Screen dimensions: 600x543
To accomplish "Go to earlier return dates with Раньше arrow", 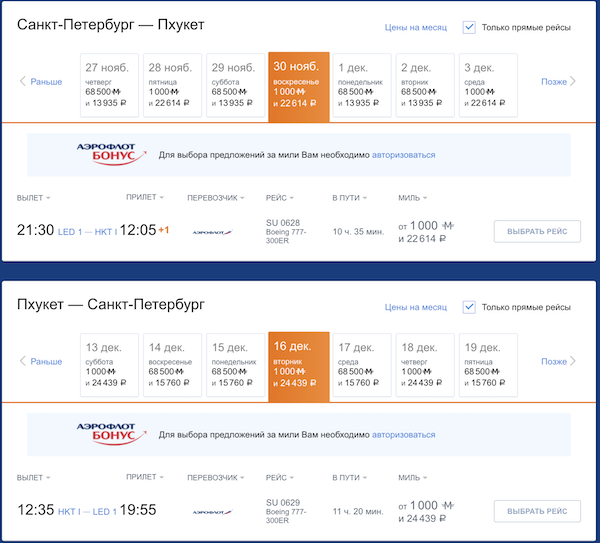I will pos(41,362).
